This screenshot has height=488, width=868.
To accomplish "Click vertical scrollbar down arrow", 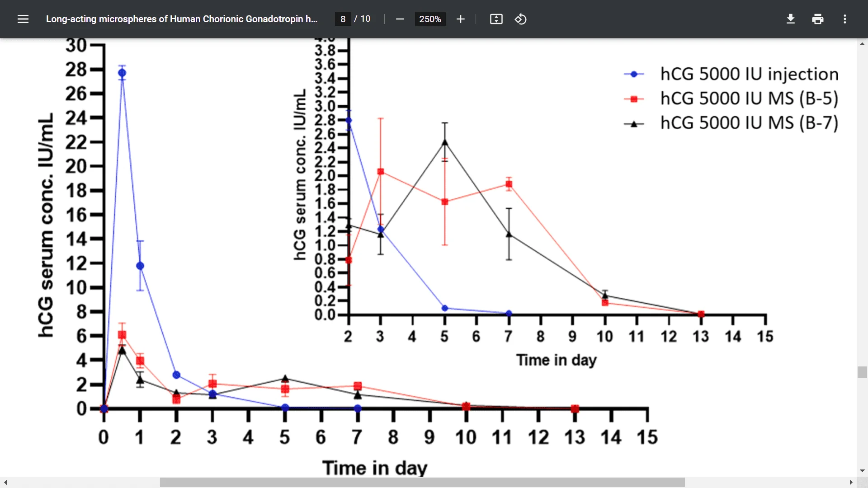I will tap(862, 471).
